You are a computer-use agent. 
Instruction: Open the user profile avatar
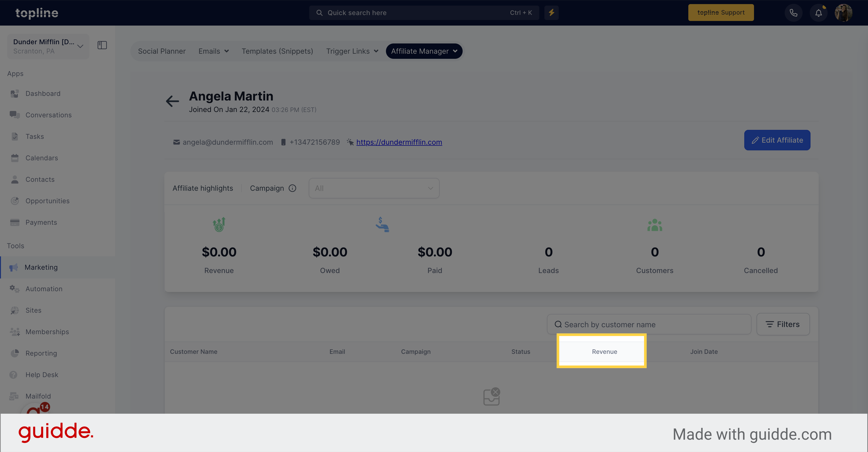point(843,13)
